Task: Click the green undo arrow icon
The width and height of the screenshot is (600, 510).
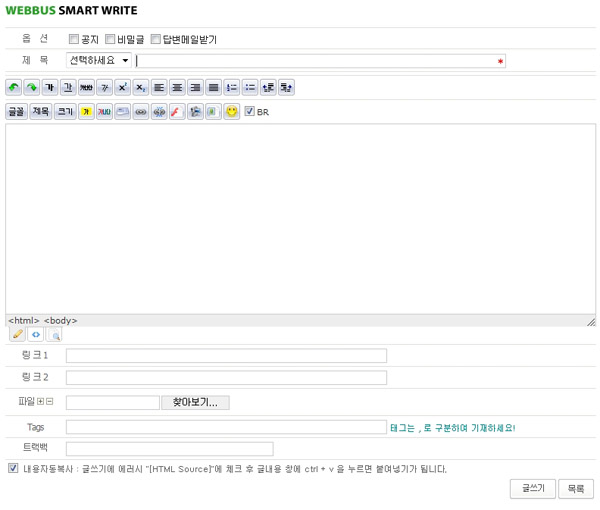Action: point(14,88)
